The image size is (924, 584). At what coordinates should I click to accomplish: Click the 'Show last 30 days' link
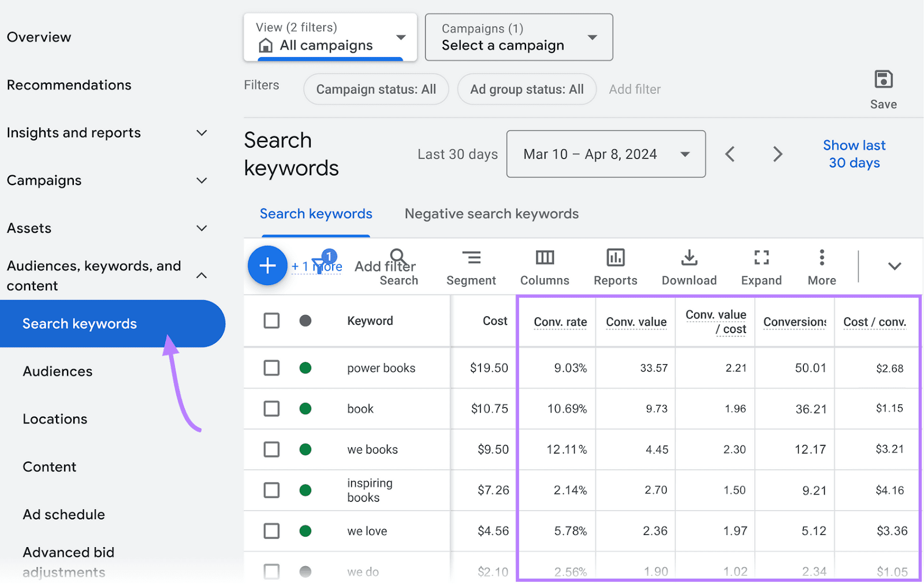(x=854, y=154)
